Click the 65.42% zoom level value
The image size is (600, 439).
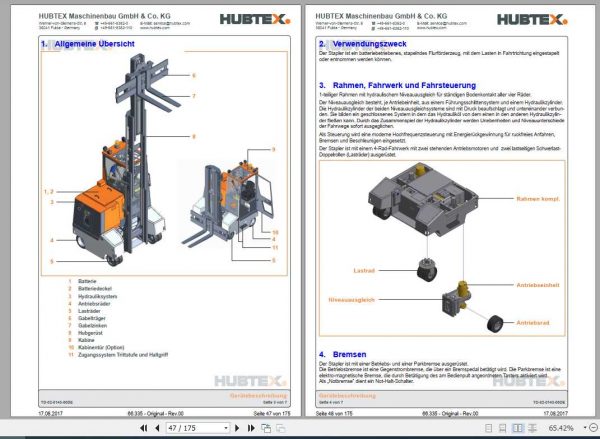click(561, 428)
